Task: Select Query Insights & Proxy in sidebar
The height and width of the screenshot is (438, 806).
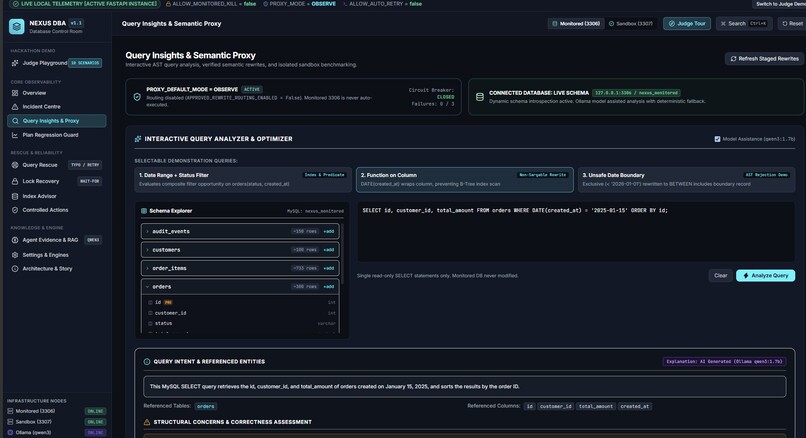Action: 57,121
